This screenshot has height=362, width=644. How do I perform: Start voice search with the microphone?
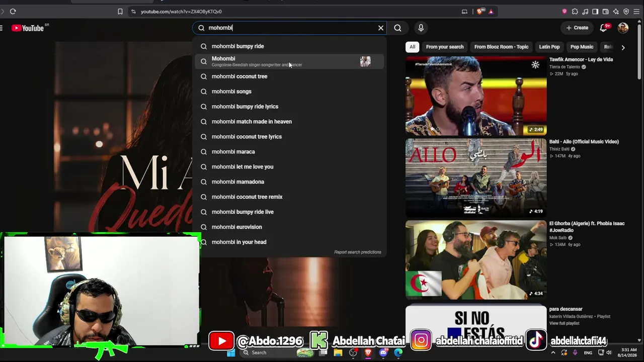(x=421, y=28)
